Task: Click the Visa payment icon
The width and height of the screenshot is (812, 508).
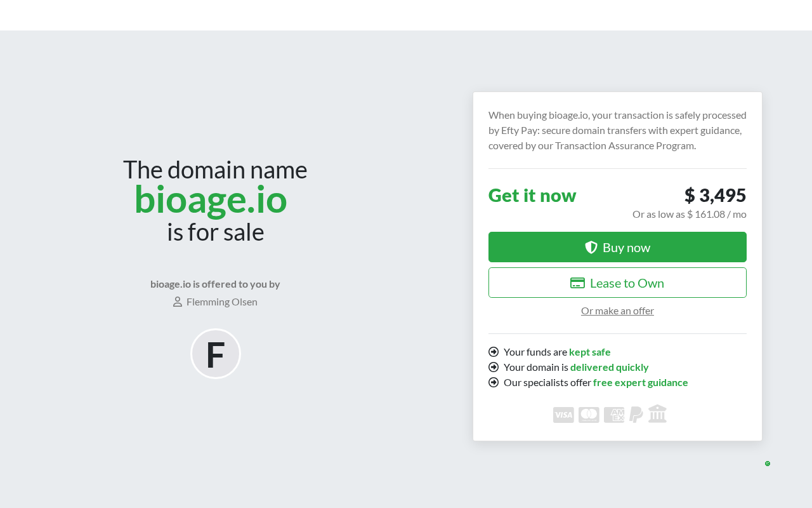Action: pyautogui.click(x=563, y=415)
